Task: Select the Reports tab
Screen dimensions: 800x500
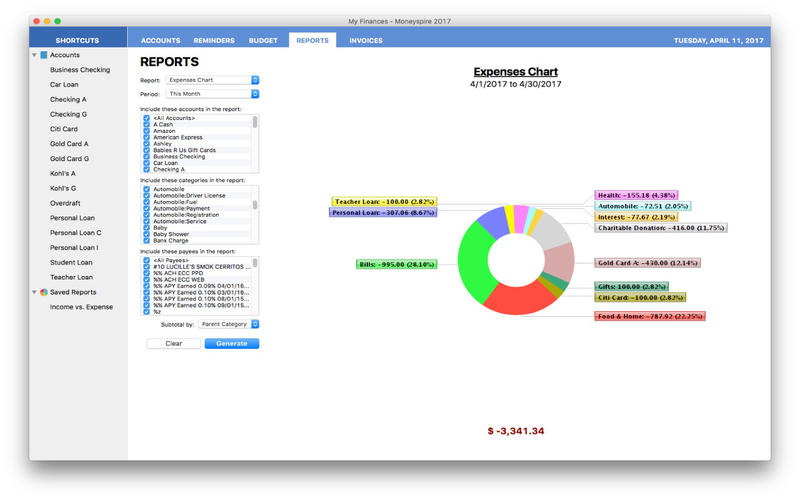Action: click(312, 40)
